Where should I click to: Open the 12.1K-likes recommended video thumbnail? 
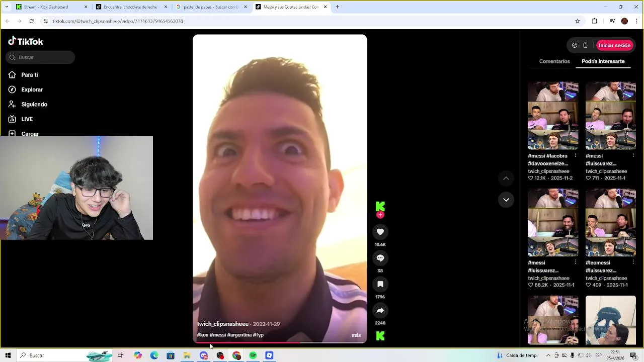(553, 116)
